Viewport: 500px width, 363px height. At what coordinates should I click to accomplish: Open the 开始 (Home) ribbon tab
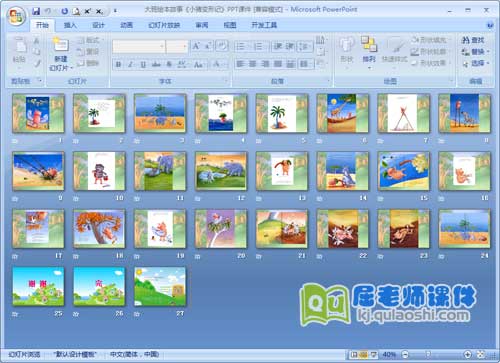tap(42, 25)
